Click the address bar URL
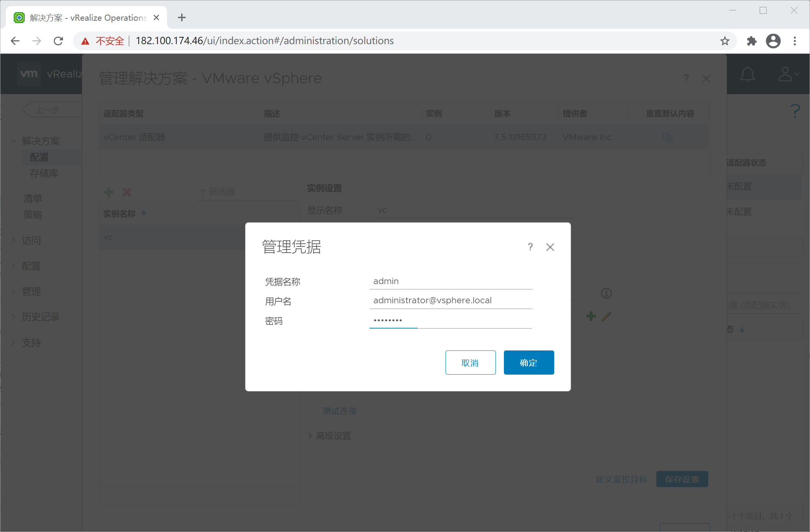The height and width of the screenshot is (532, 810). click(265, 41)
